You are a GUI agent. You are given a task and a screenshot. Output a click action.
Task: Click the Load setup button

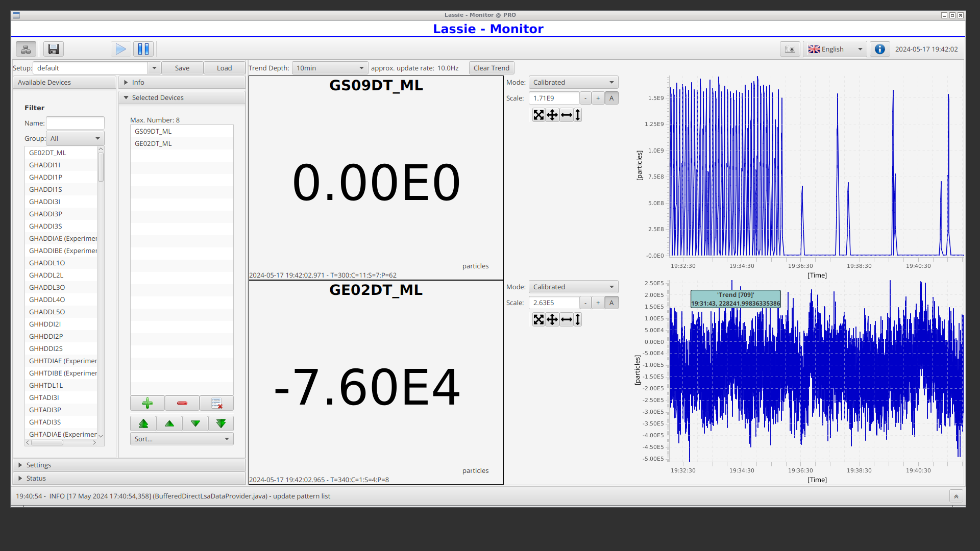pos(224,68)
